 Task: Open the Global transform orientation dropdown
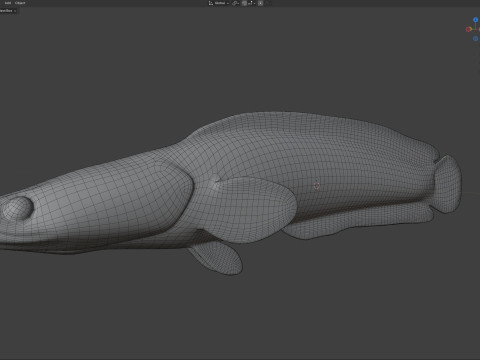pos(219,3)
